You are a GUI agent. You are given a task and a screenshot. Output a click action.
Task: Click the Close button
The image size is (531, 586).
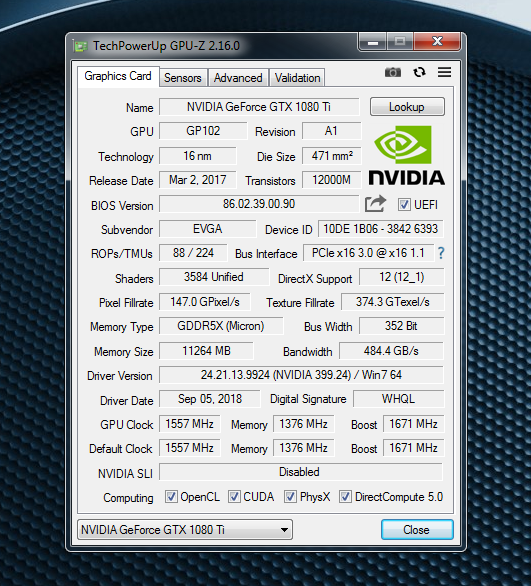click(x=417, y=529)
